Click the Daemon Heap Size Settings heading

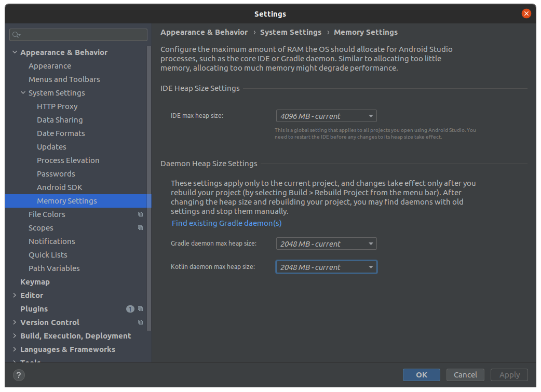[x=209, y=164]
